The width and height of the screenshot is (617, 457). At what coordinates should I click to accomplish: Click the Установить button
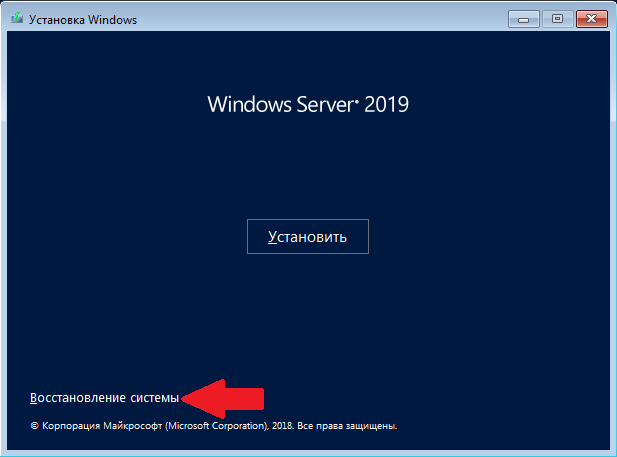point(308,237)
